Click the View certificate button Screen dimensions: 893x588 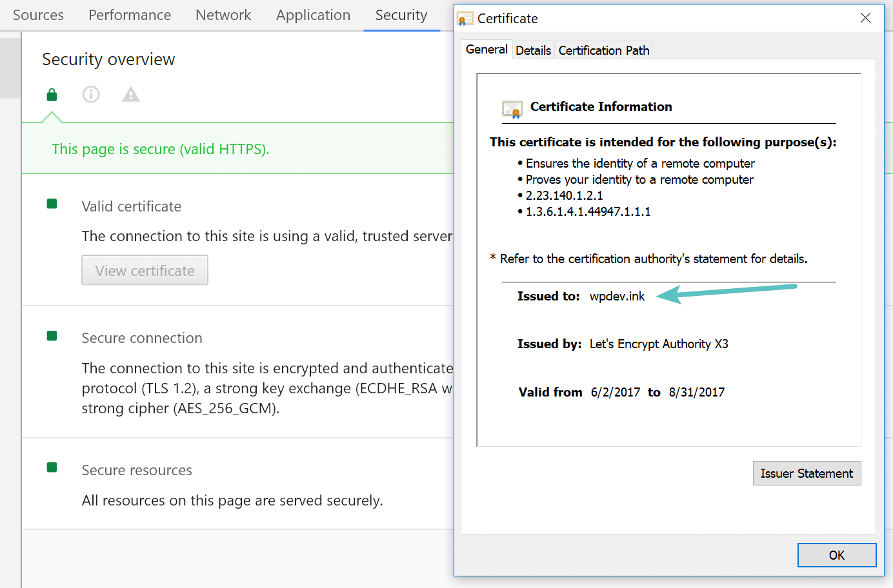click(144, 270)
